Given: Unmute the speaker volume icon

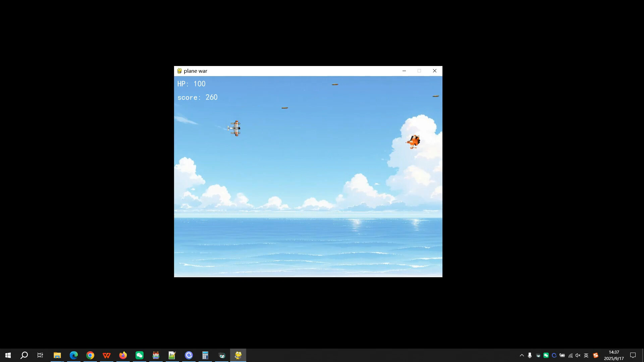Looking at the screenshot, I should 578,355.
